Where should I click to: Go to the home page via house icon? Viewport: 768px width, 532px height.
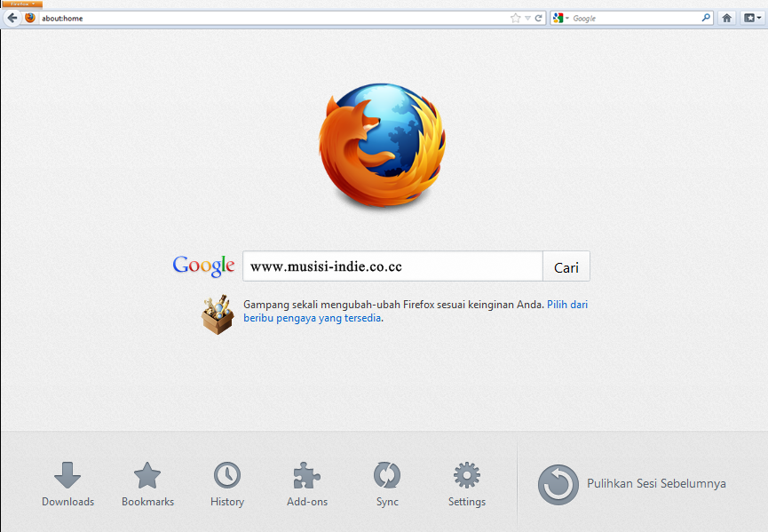coord(727,18)
